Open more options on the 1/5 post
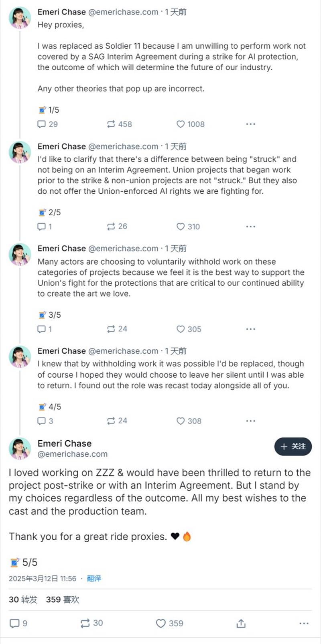This screenshot has width=321, height=644. [251, 124]
